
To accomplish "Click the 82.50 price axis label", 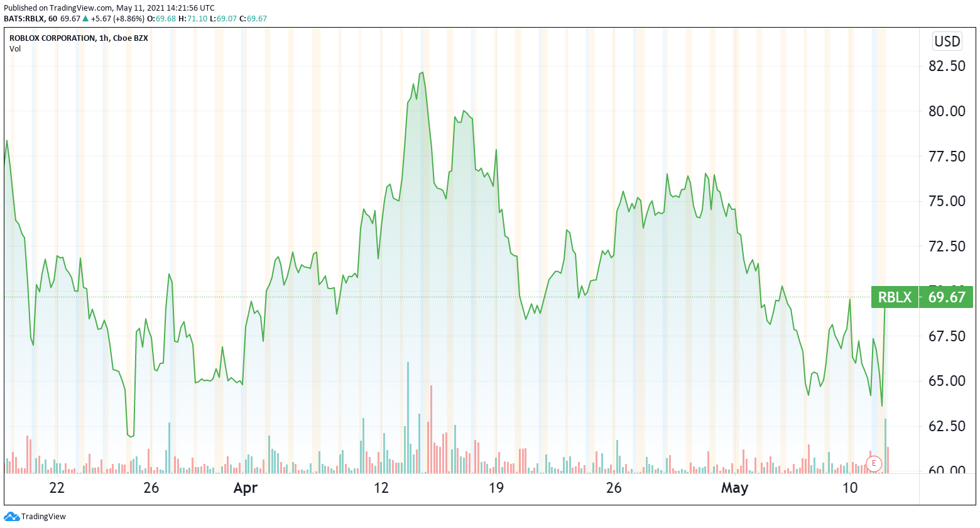I will (x=947, y=66).
